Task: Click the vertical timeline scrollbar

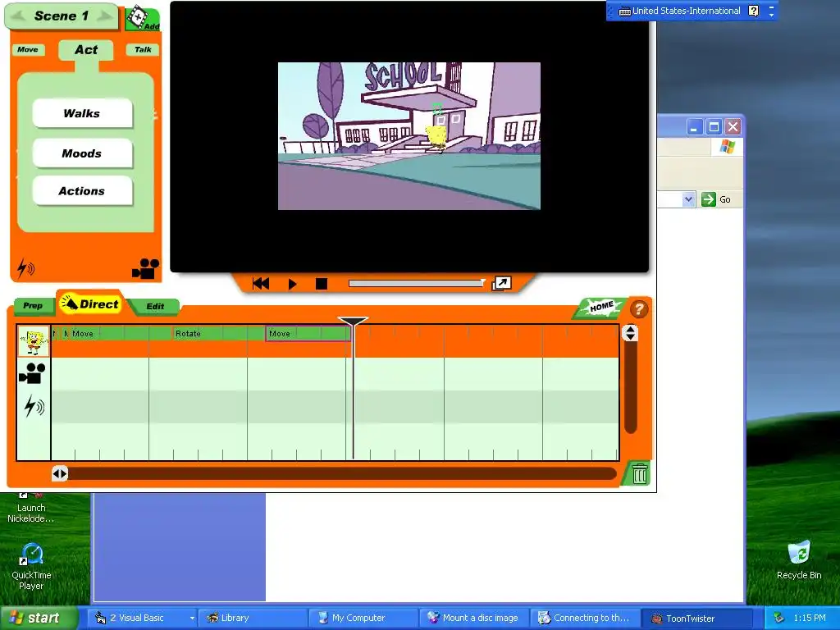Action: click(x=631, y=387)
